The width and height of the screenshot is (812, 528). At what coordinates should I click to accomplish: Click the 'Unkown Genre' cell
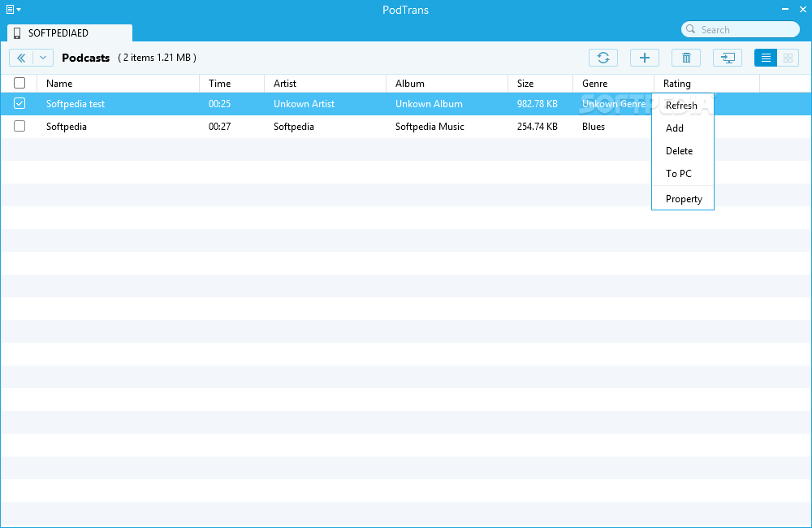pos(614,104)
